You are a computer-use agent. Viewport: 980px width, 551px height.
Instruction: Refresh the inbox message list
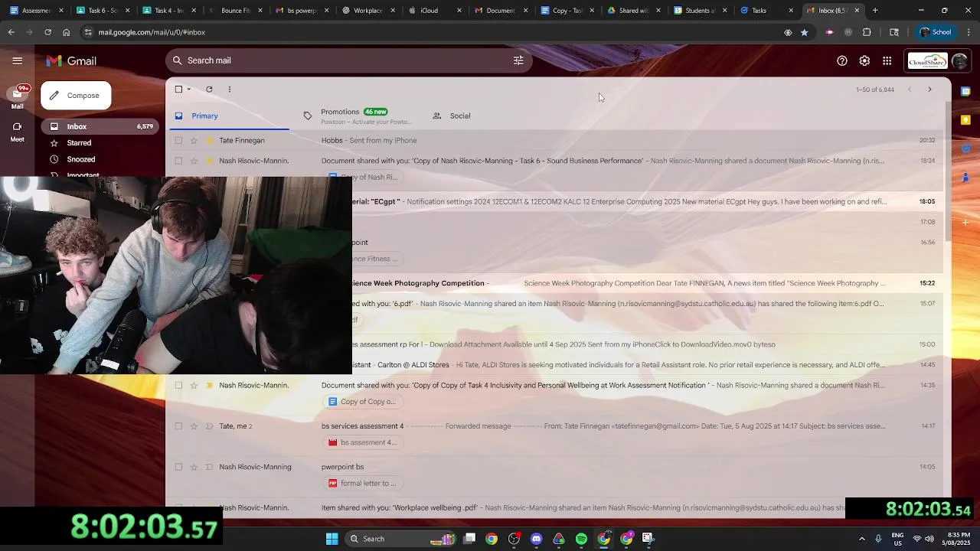point(209,90)
